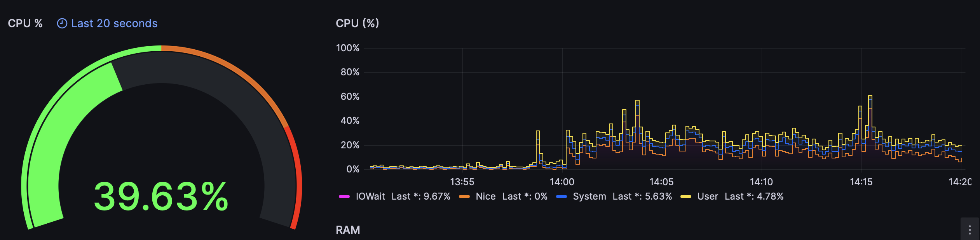
Task: Open the CPU % gauge panel title
Action: (x=25, y=24)
